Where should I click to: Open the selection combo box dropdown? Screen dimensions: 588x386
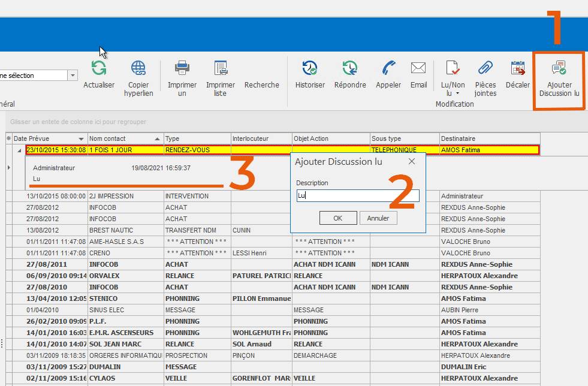[x=73, y=76]
